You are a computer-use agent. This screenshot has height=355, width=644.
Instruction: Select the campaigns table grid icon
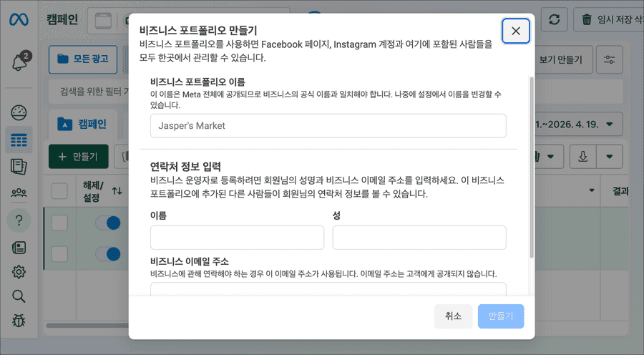[19, 140]
